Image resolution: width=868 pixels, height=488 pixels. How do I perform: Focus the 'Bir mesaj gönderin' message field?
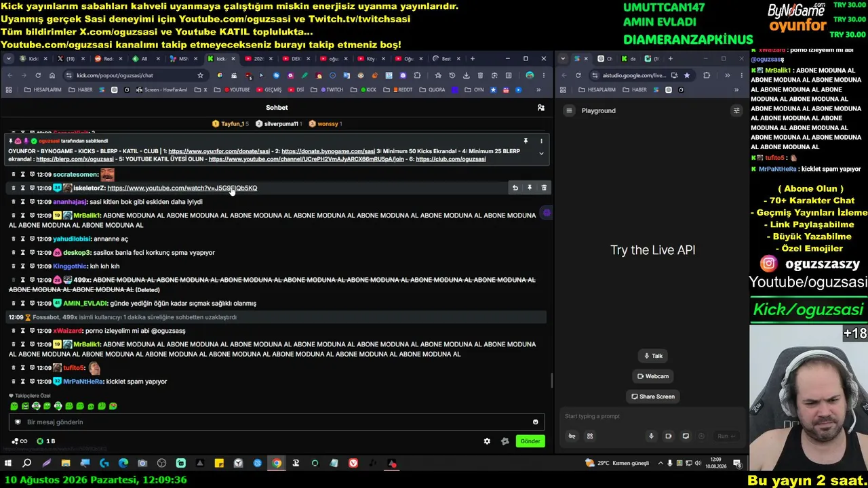277,422
